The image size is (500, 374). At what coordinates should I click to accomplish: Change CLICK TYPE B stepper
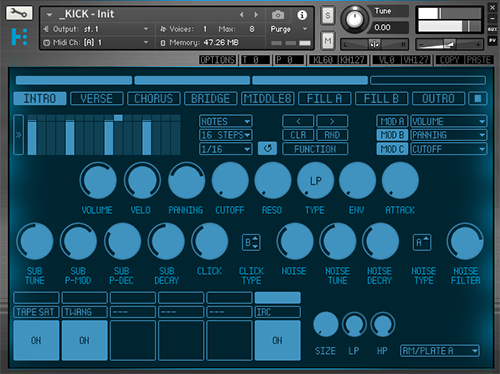pos(251,242)
